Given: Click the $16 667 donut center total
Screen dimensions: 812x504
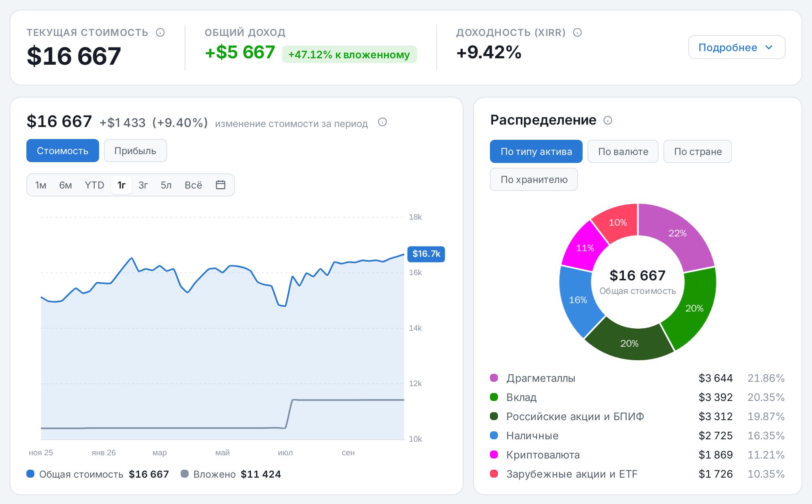Looking at the screenshot, I should (x=637, y=276).
